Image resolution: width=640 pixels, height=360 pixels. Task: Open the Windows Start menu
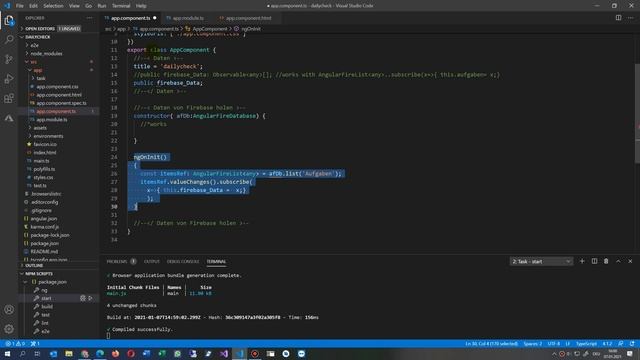coord(7,354)
